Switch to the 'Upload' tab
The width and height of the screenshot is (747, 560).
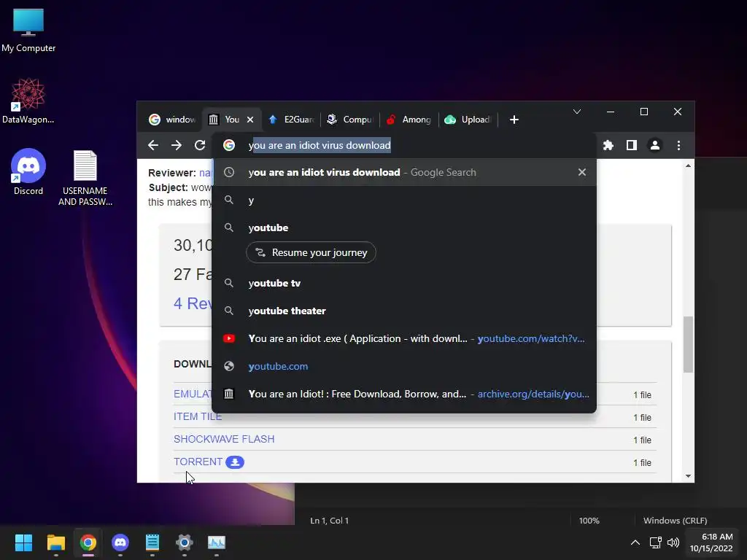[x=468, y=120]
